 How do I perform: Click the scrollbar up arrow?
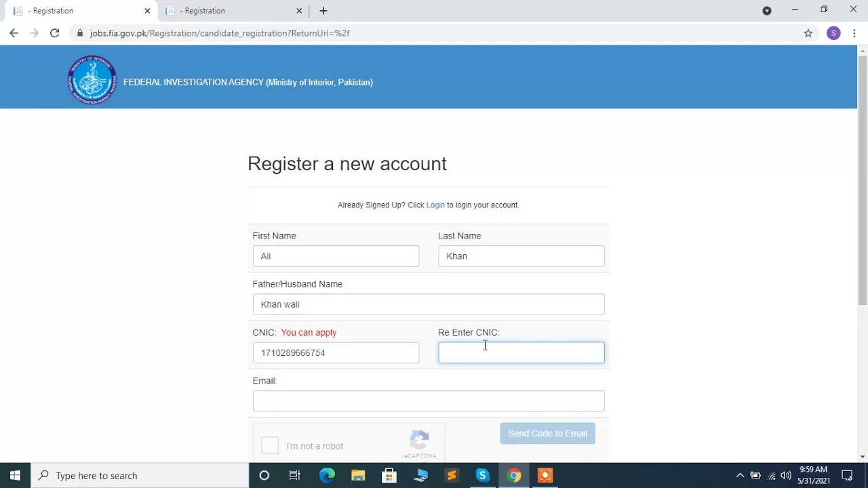pyautogui.click(x=863, y=50)
